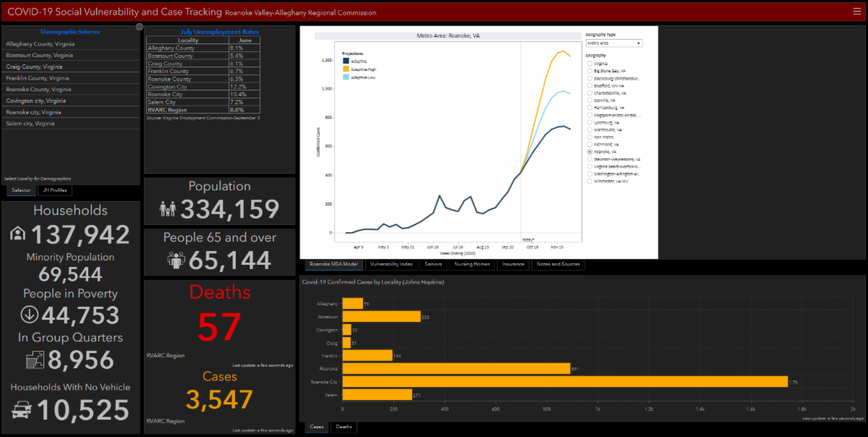Click the People in Poverty down-arrow icon
The image size is (868, 437).
pos(30,315)
